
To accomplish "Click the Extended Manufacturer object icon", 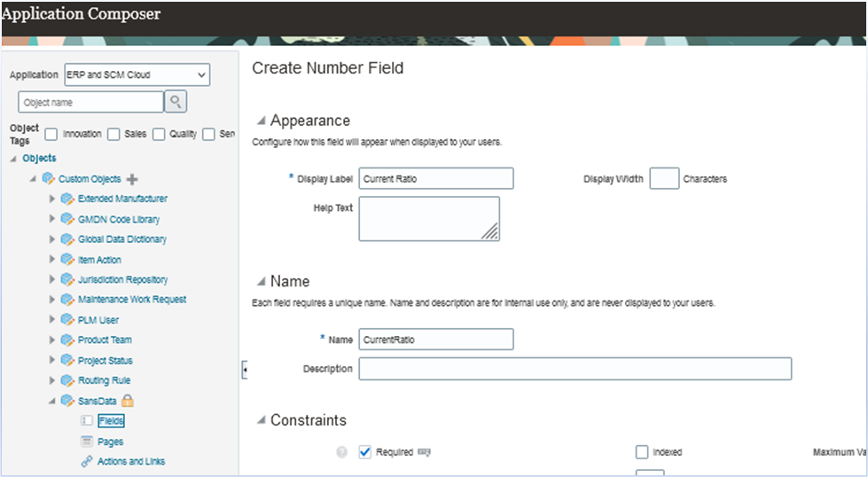I will click(x=67, y=199).
